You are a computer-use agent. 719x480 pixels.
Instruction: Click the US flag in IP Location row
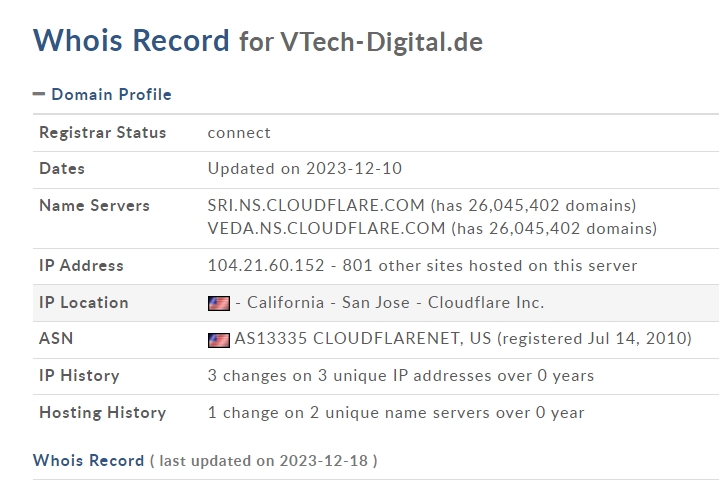point(219,303)
